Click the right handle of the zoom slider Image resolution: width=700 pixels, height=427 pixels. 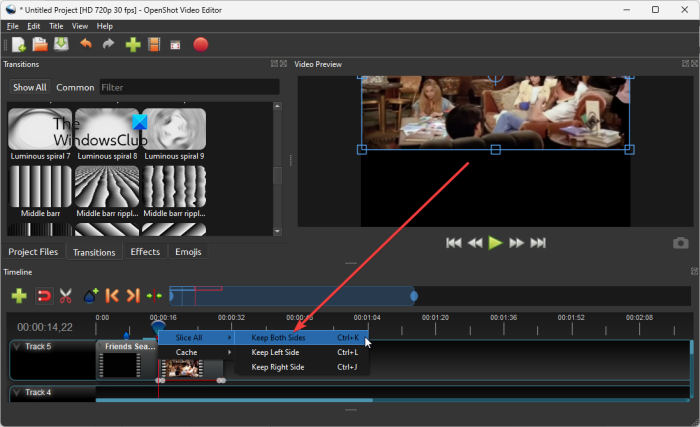(x=414, y=296)
